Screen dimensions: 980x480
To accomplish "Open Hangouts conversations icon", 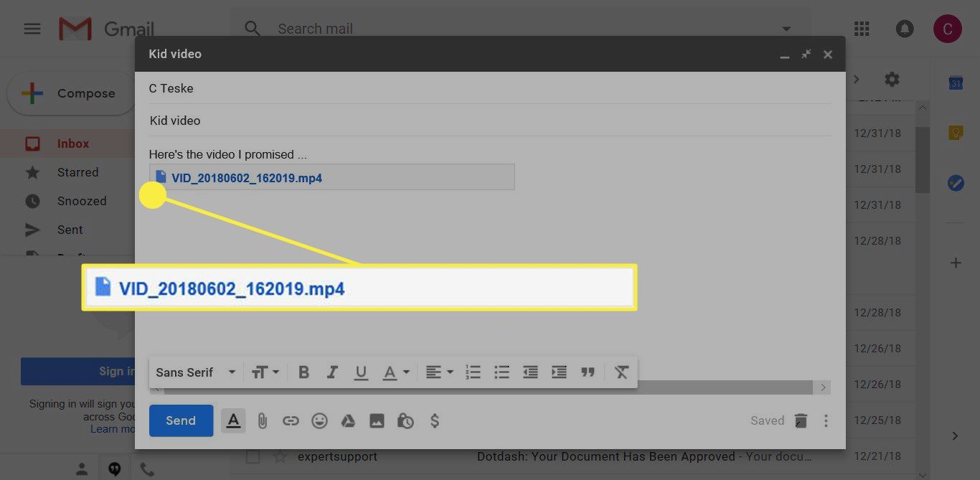I will coord(114,469).
